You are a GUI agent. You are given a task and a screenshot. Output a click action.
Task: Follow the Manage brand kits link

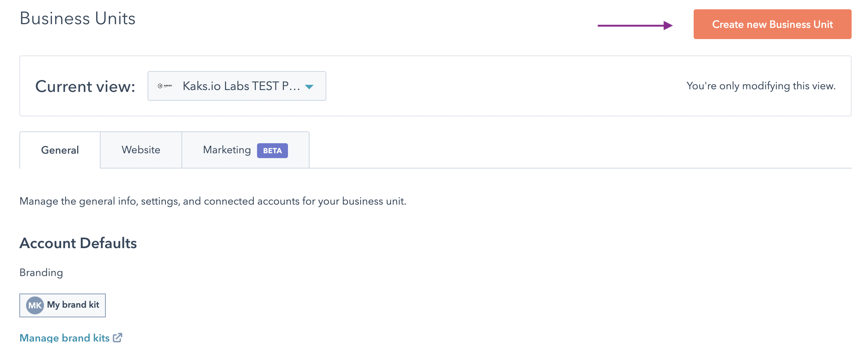click(x=64, y=337)
